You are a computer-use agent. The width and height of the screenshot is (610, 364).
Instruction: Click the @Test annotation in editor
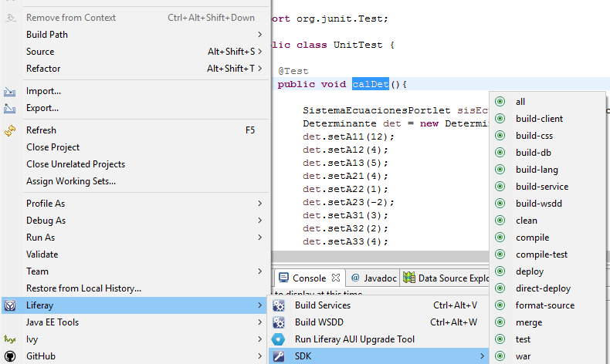293,71
